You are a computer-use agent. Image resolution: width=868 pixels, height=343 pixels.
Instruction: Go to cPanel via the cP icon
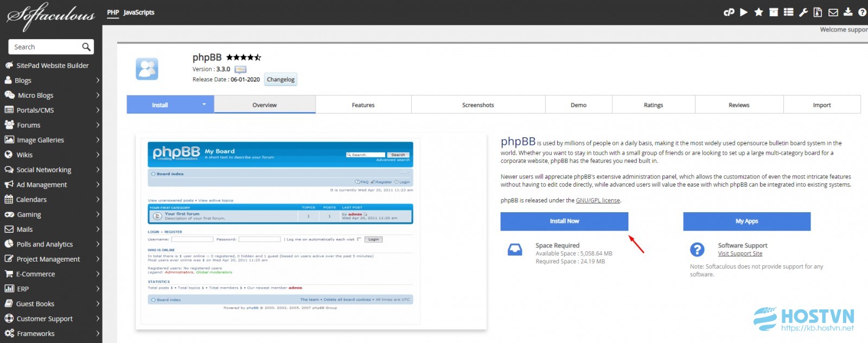[729, 12]
